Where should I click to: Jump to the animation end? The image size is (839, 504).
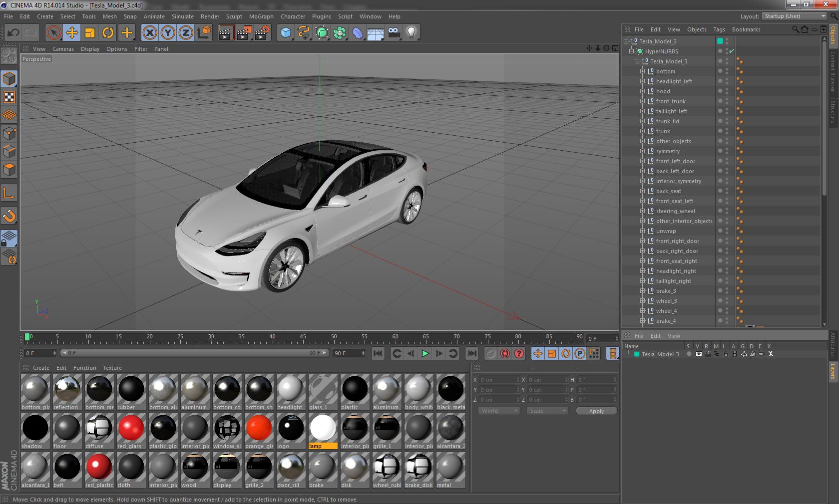pos(471,353)
